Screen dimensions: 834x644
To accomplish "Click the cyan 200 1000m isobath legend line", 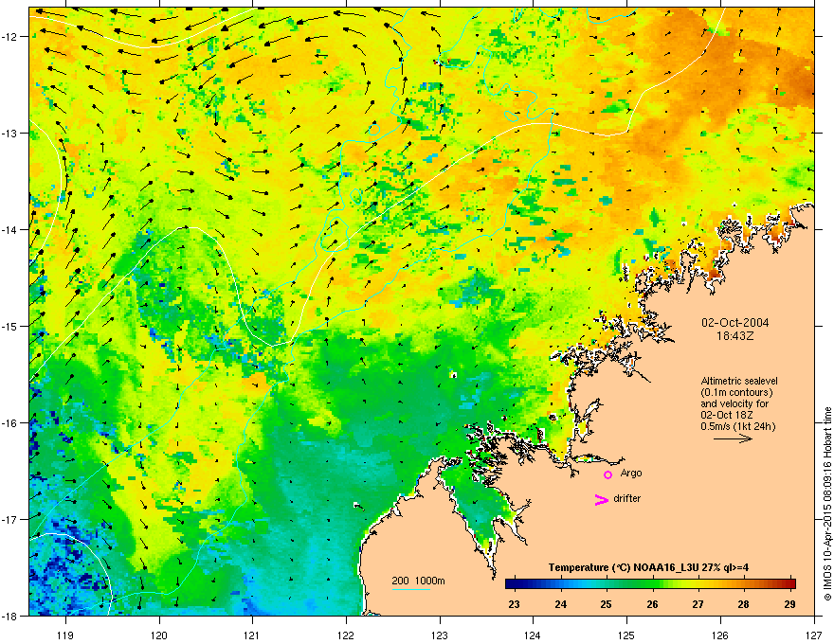I will pos(410,589).
